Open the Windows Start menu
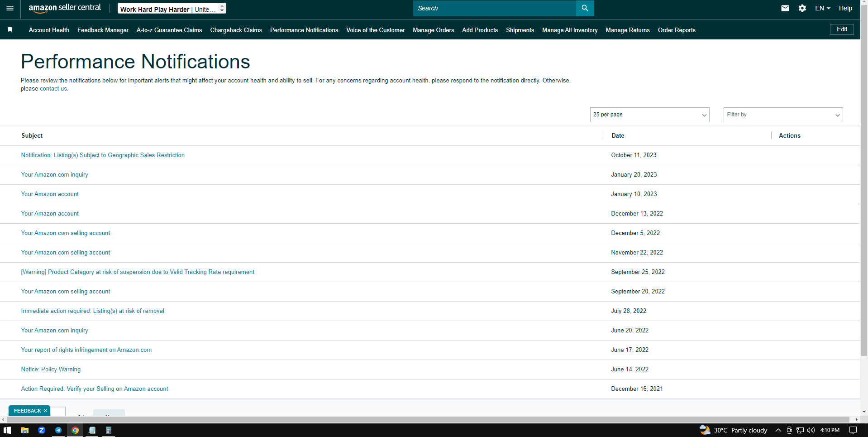 pos(7,430)
